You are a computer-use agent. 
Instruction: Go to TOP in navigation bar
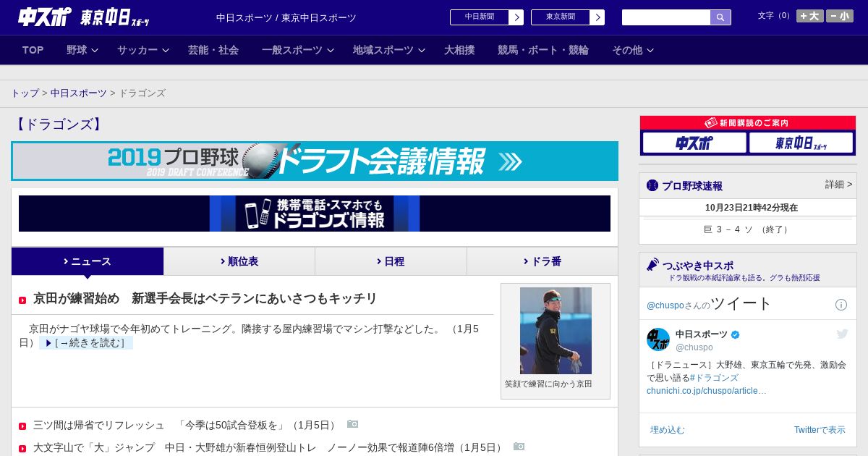tap(33, 50)
